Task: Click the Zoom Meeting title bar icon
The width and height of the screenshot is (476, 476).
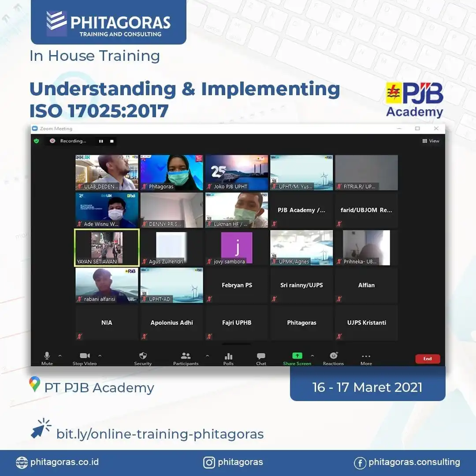Action: point(35,129)
